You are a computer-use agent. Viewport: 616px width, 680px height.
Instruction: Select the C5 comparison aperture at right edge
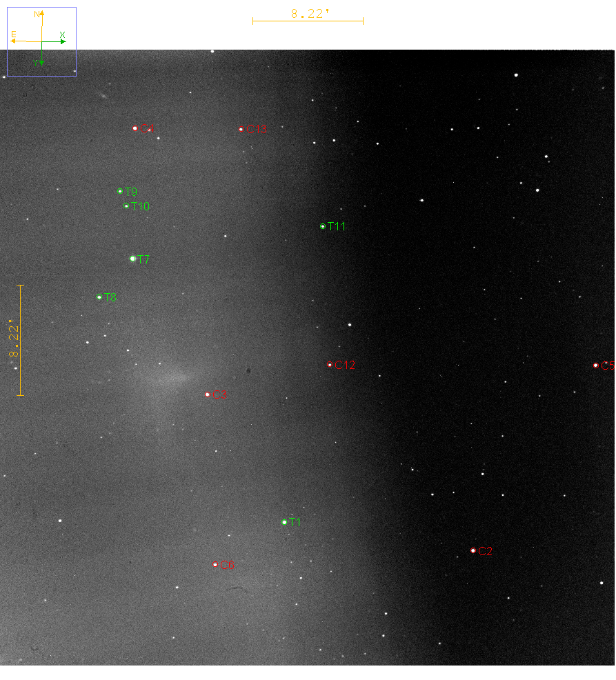pos(596,365)
